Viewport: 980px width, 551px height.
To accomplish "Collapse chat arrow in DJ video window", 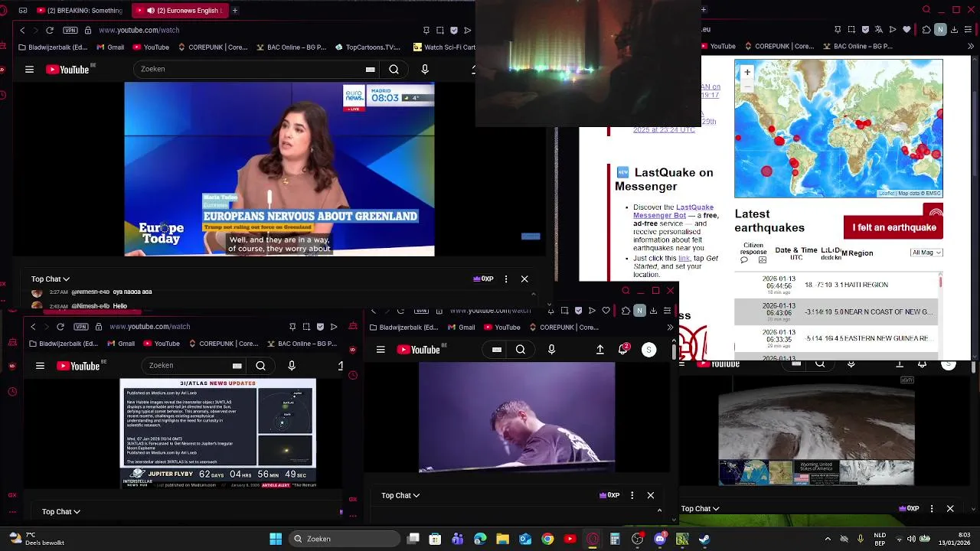I will 659,510.
